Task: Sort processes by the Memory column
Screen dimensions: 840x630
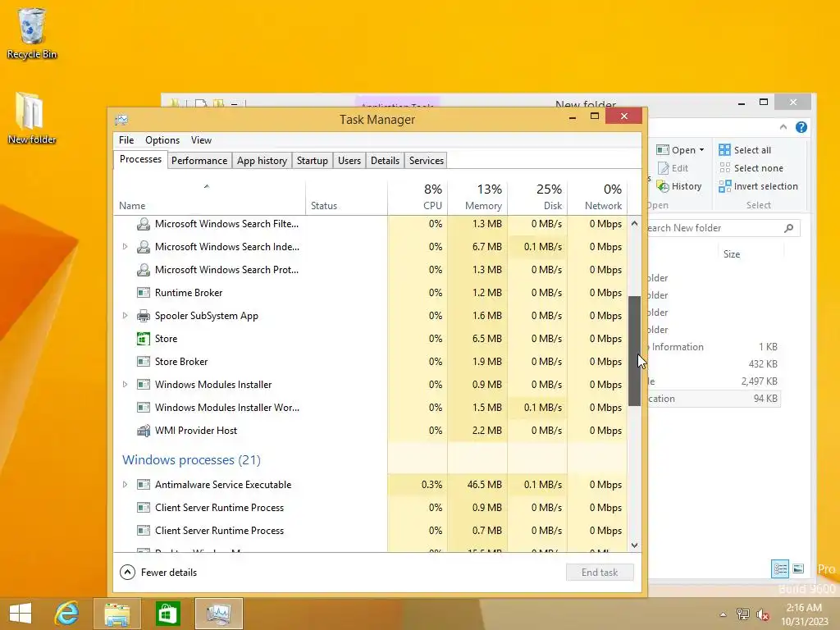Action: [x=478, y=197]
